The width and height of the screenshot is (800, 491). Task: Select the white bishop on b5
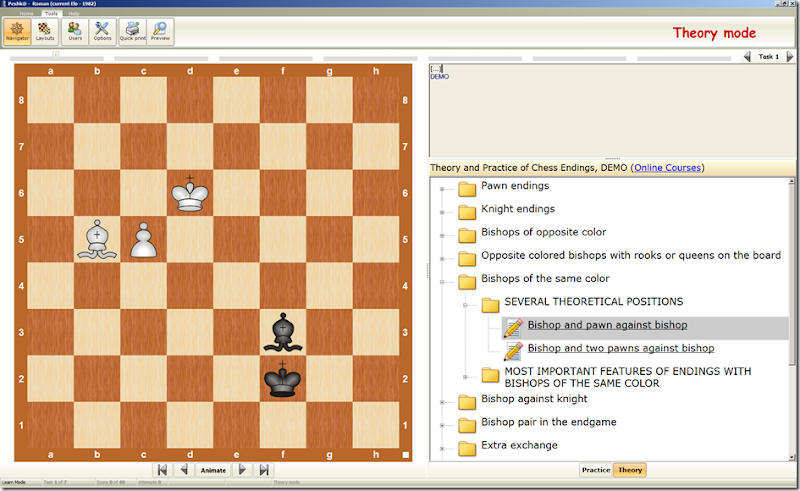(97, 239)
